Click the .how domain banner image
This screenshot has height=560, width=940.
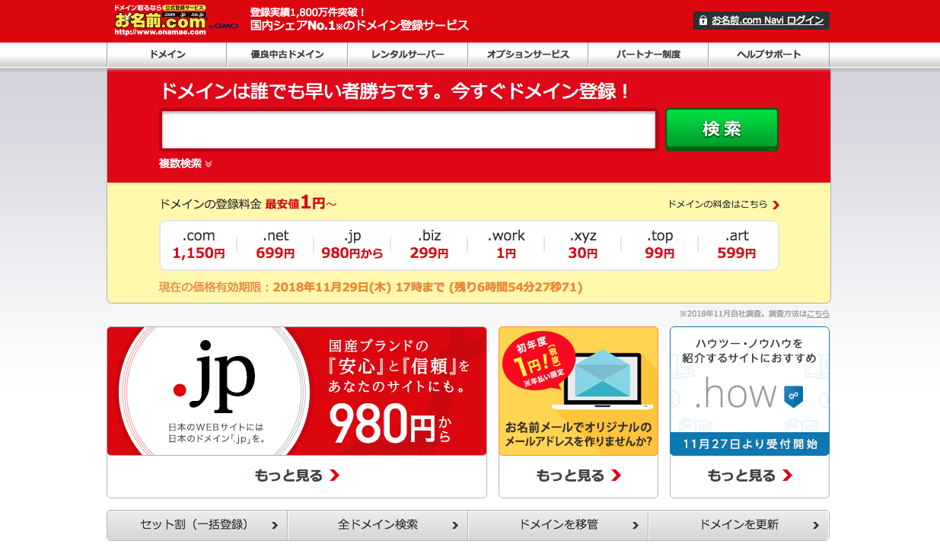click(750, 391)
